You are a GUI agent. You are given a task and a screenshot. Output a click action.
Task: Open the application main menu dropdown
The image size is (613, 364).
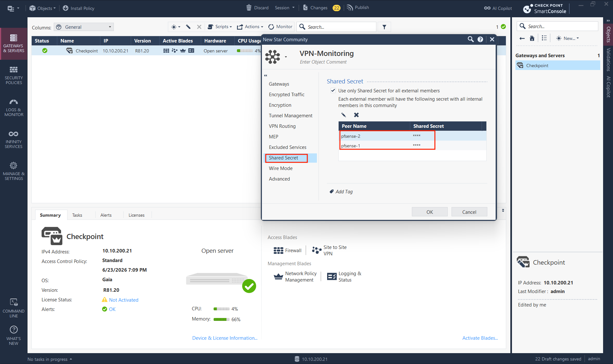pyautogui.click(x=13, y=8)
